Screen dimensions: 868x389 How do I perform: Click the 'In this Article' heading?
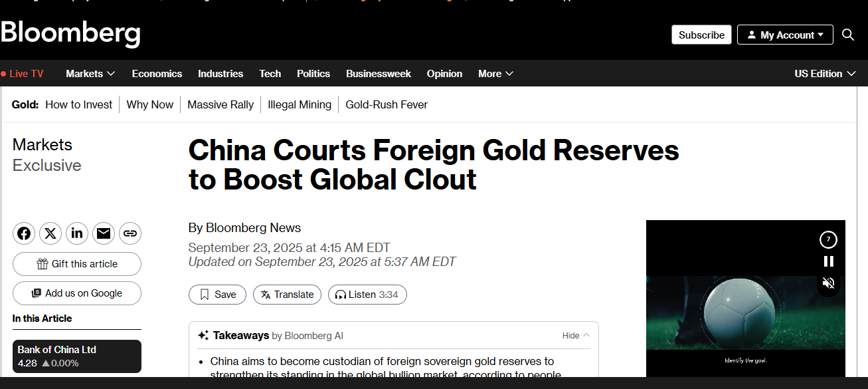43,319
